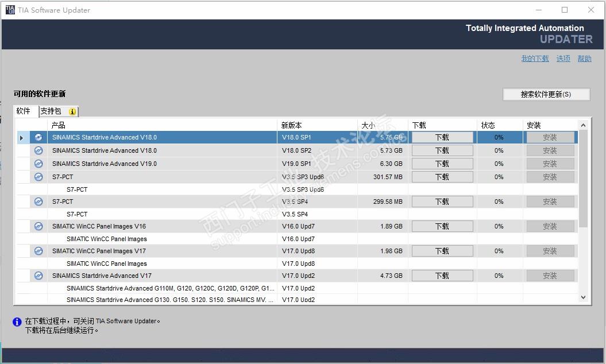
Task: Click the S7-PCT sub-row with V3.5 SP4
Action: click(297, 214)
